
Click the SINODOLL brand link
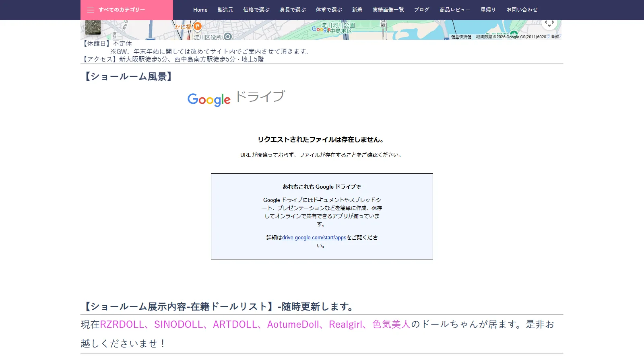(178, 324)
